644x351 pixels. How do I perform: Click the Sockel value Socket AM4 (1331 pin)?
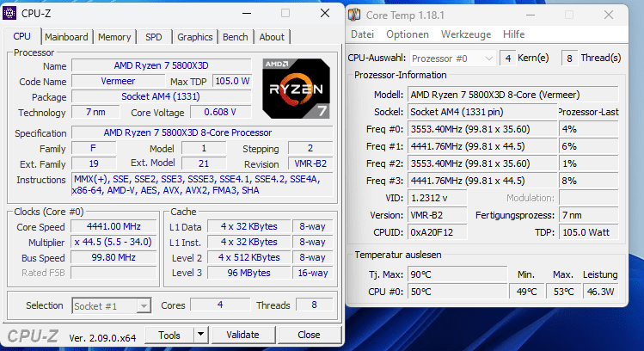[482, 112]
